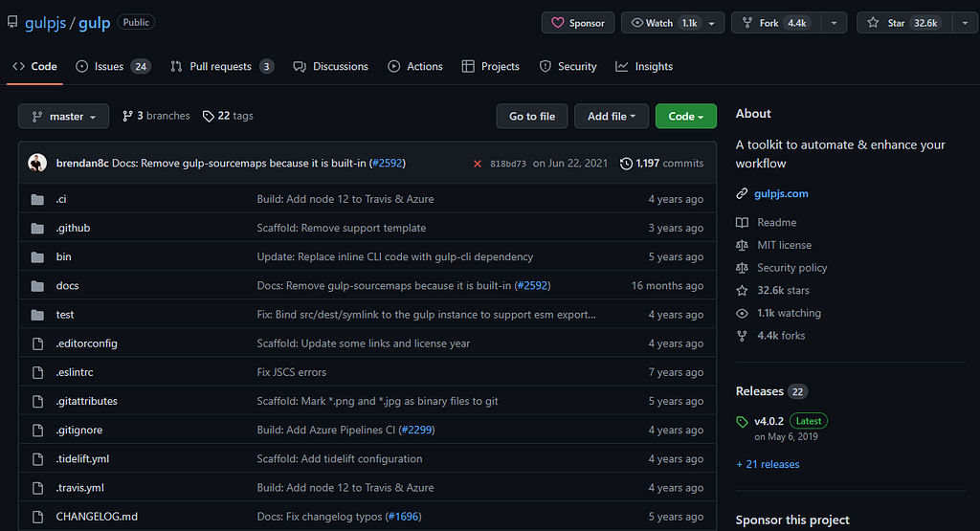Open the gulpjs.com website link

(781, 193)
